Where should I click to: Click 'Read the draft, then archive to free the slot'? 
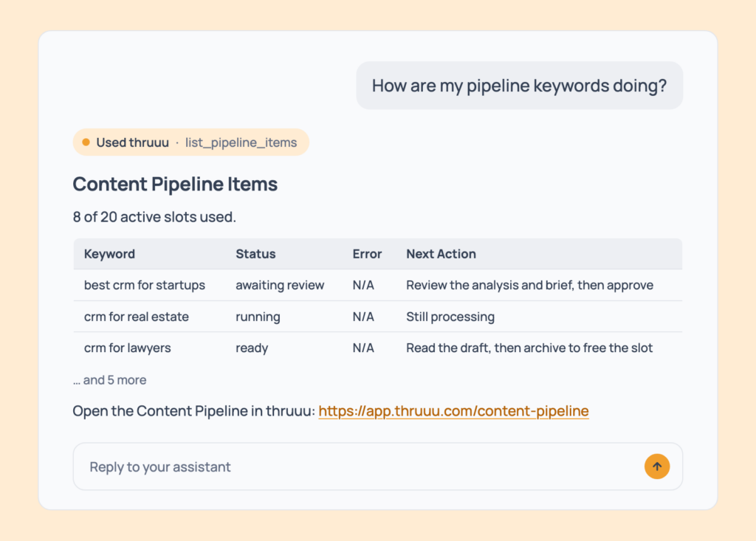pyautogui.click(x=529, y=348)
